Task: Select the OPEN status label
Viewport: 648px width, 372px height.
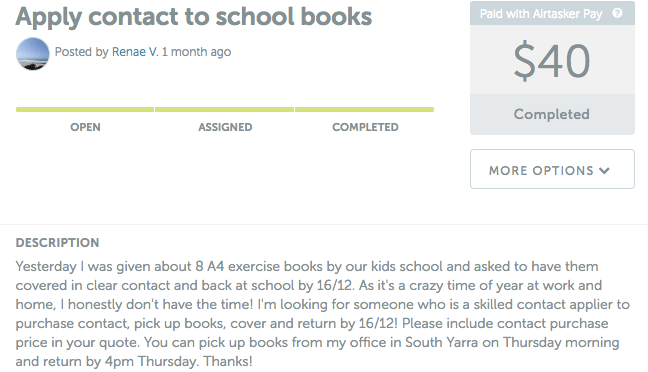Action: (x=85, y=127)
